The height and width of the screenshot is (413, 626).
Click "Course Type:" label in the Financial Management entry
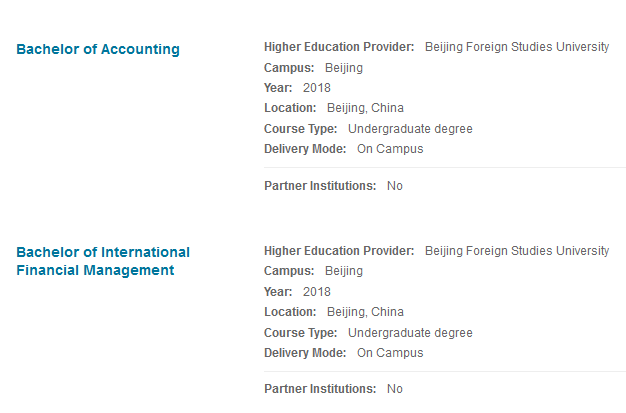click(301, 333)
